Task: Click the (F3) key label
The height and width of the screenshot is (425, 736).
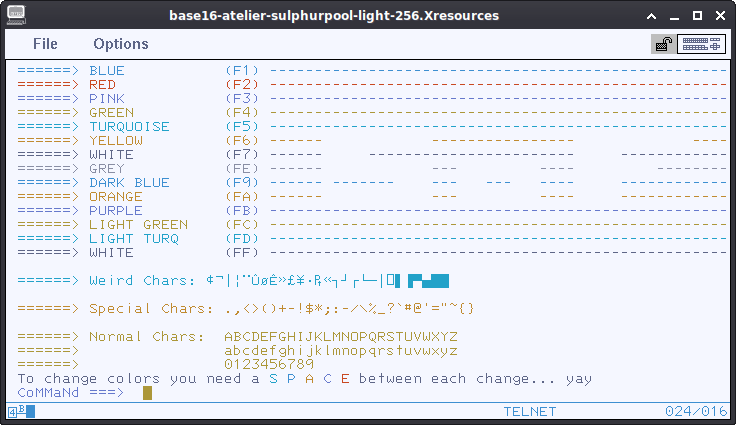Action: pyautogui.click(x=242, y=99)
